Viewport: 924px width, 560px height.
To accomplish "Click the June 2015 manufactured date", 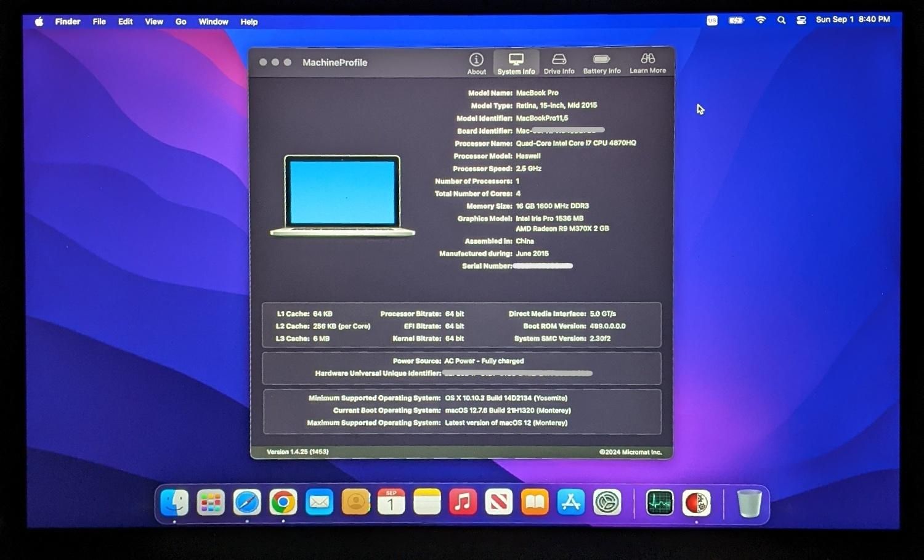I will [x=532, y=253].
